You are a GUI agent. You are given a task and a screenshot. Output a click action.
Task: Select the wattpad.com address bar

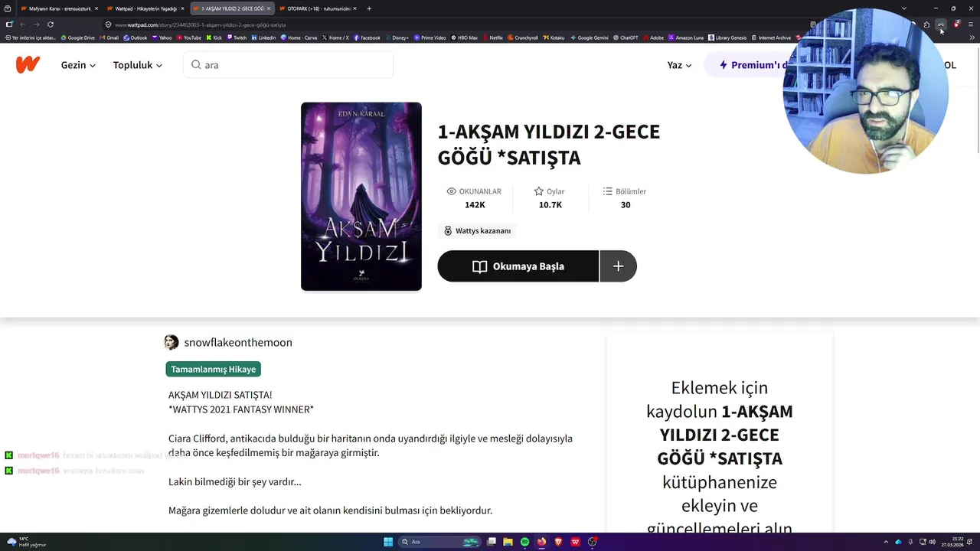click(x=452, y=24)
